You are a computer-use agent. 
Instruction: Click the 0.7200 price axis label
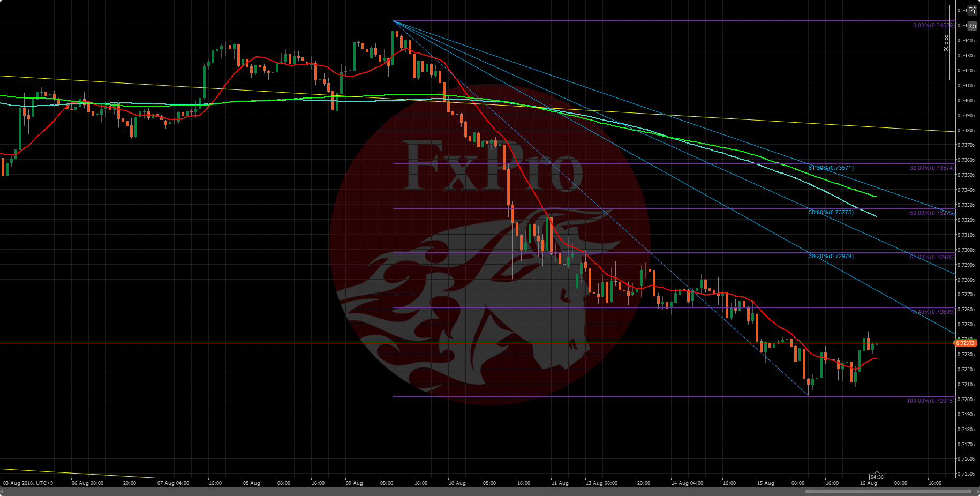967,400
